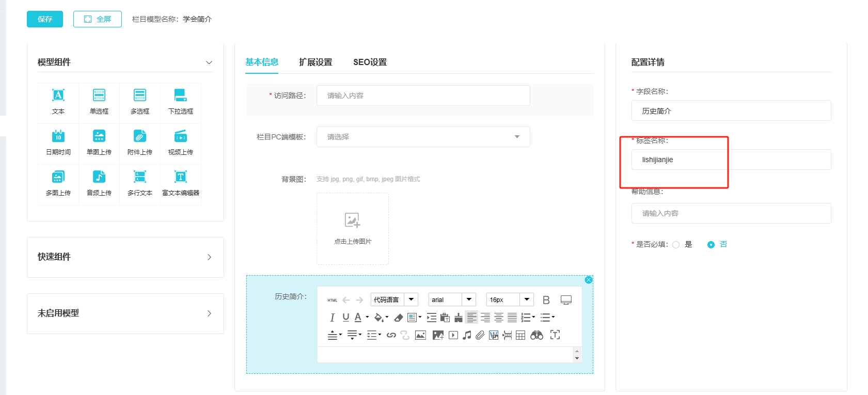
Task: Click the Word image transfer icon
Action: (494, 335)
